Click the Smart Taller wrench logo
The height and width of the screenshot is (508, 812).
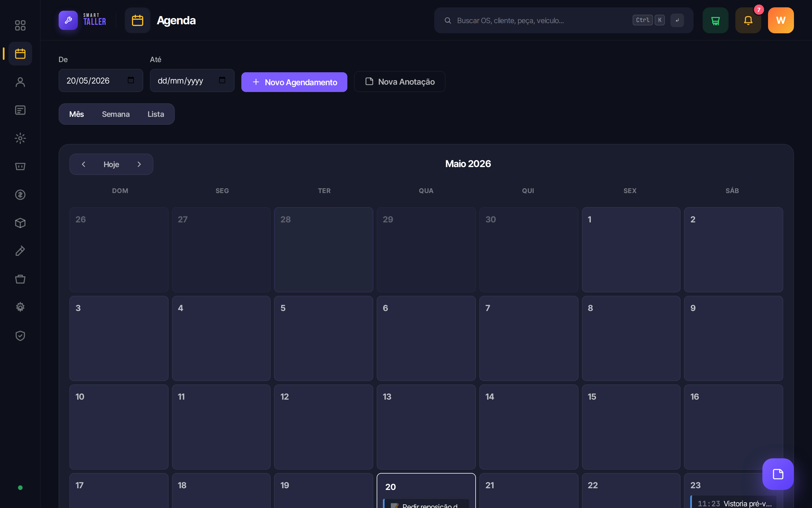coord(68,20)
